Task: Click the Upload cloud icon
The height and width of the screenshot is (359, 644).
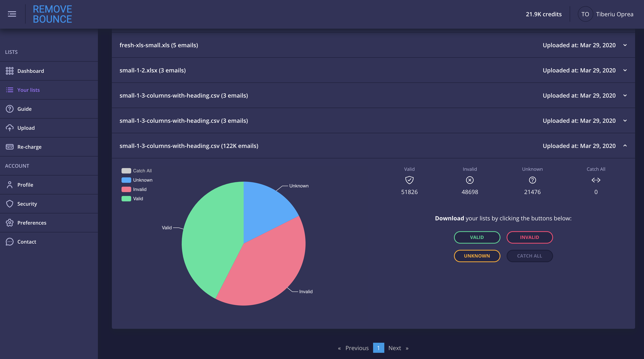Action: [x=9, y=128]
